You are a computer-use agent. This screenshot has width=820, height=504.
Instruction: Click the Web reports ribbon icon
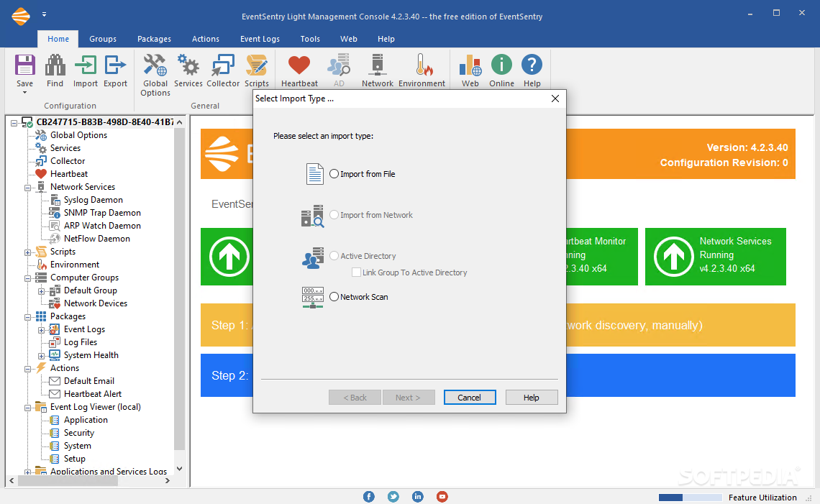(470, 65)
